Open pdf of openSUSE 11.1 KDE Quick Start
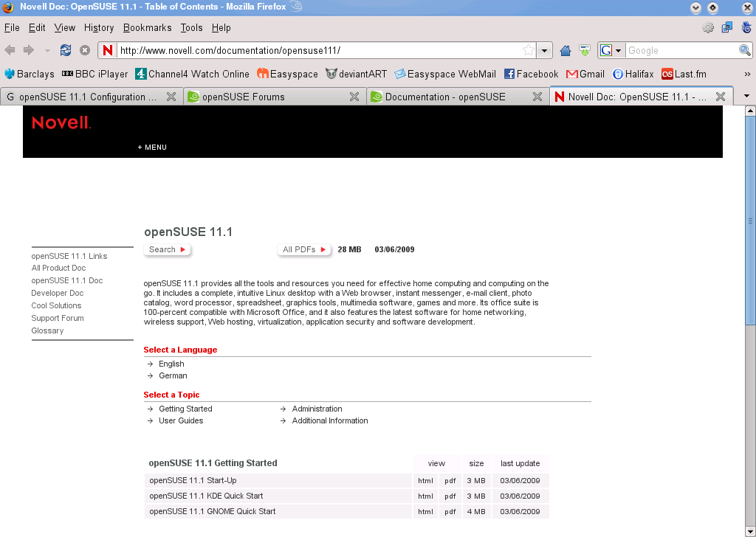This screenshot has width=756, height=537. click(x=450, y=496)
